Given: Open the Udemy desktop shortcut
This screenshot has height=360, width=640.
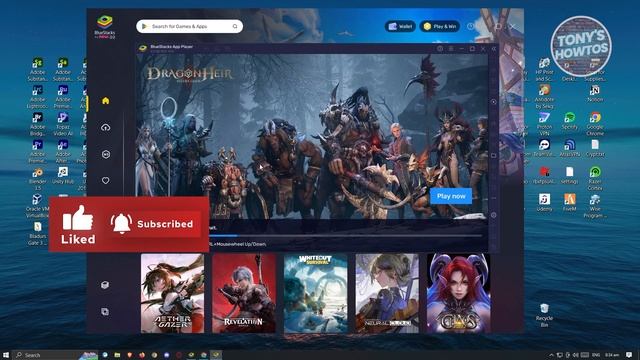Looking at the screenshot, I should click(544, 202).
